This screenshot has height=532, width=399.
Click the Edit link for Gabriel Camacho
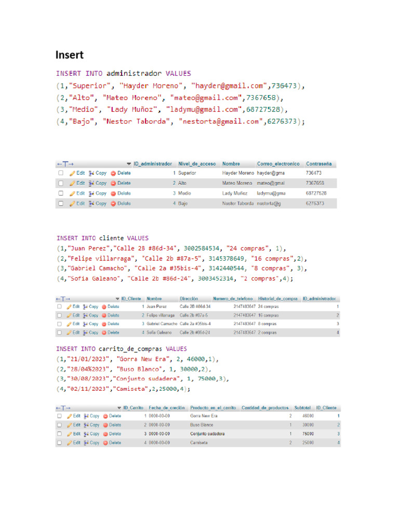tap(76, 324)
